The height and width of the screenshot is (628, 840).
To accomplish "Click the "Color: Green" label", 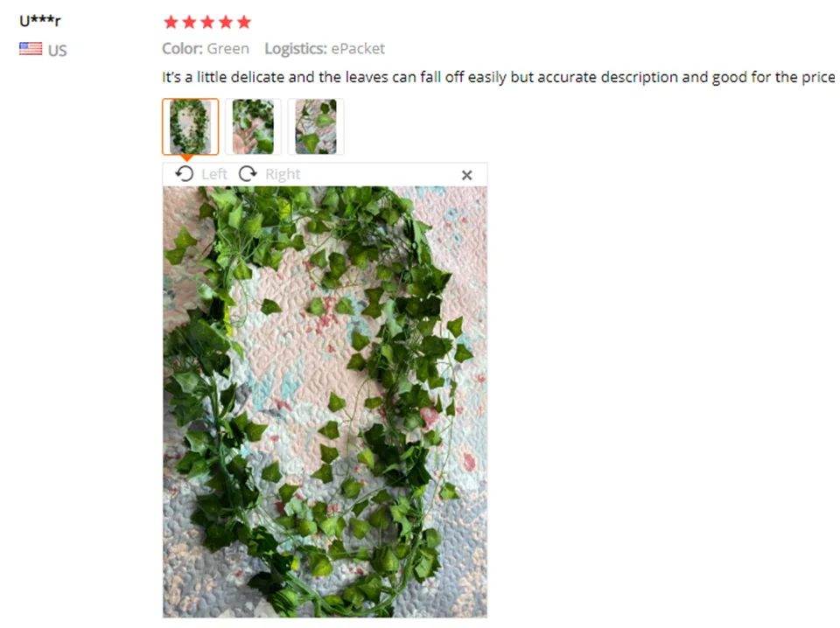I will 206,49.
